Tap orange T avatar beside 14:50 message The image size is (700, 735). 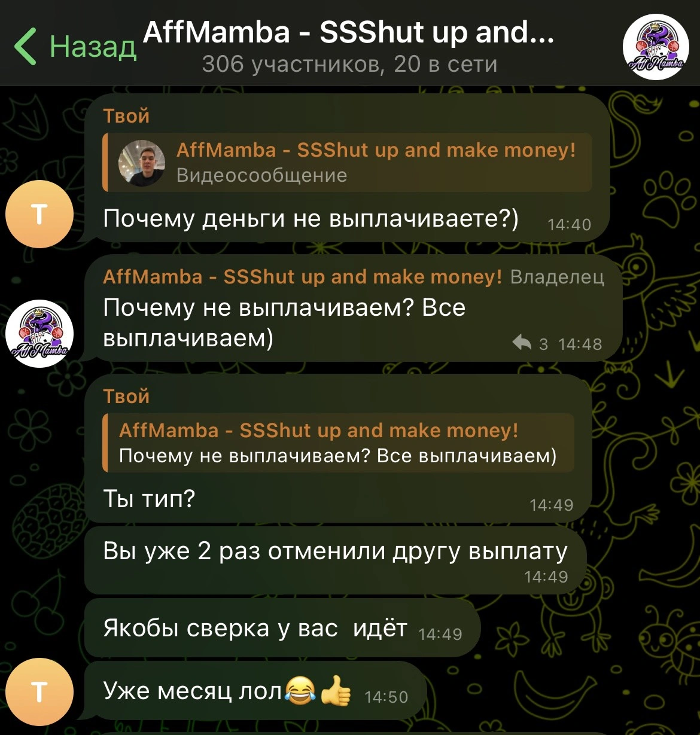click(x=39, y=692)
